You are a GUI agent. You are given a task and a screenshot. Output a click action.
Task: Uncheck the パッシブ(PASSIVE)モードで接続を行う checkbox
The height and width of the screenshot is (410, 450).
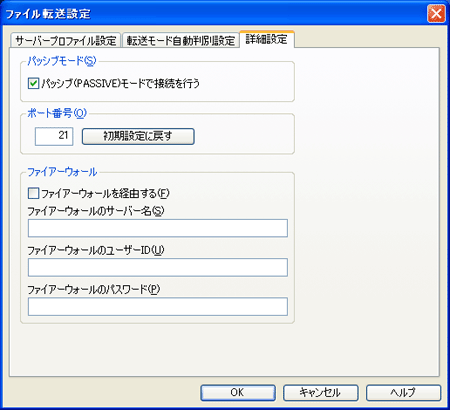(34, 83)
